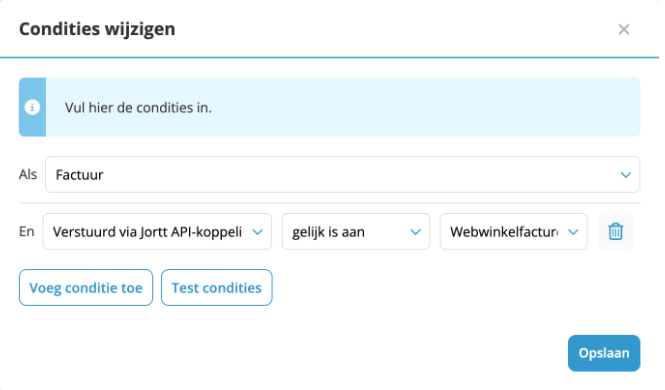Click the Als label
665x390 pixels.
28,174
